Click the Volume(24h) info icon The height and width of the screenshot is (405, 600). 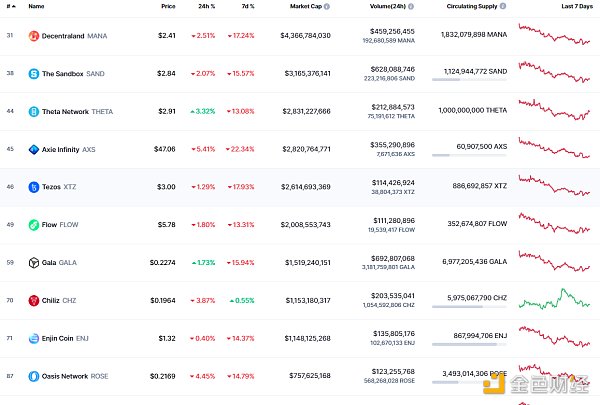(x=411, y=6)
